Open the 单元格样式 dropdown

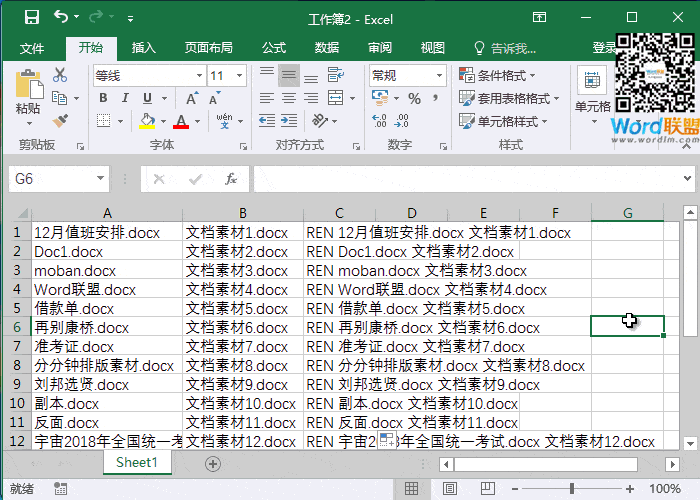pos(503,121)
